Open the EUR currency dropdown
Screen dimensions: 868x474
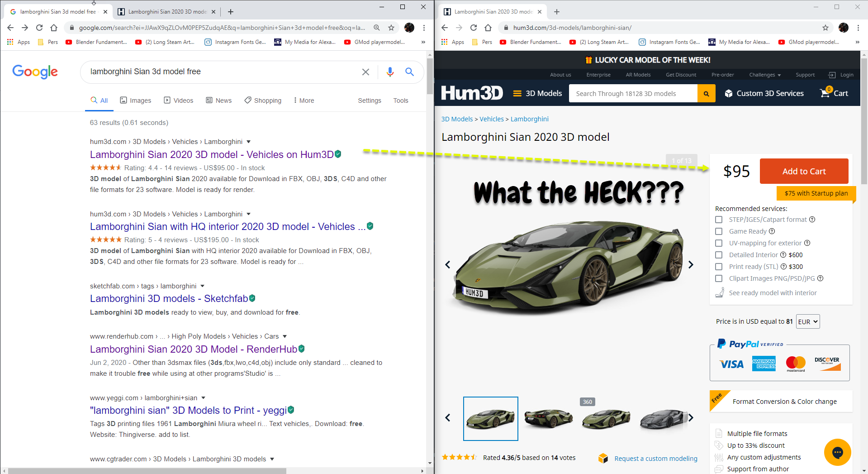[x=808, y=321]
